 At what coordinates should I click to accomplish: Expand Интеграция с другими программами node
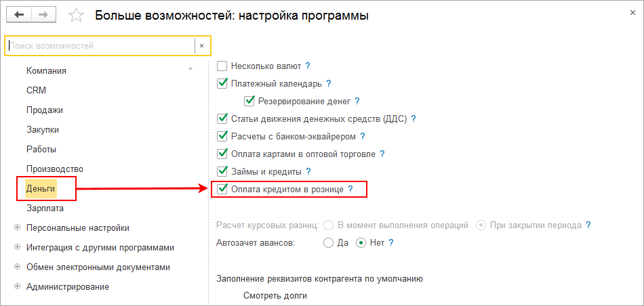click(x=16, y=248)
